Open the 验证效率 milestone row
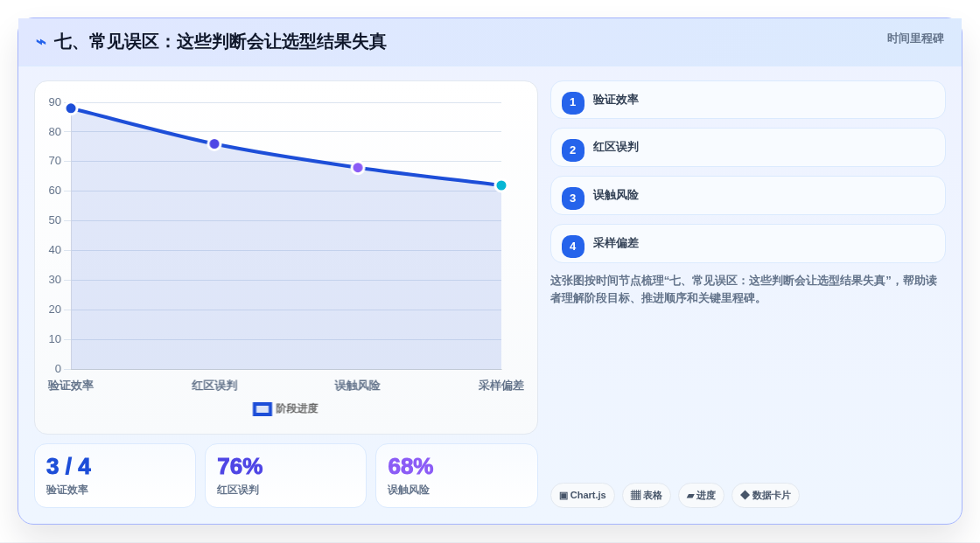The image size is (980, 543). pyautogui.click(x=747, y=100)
